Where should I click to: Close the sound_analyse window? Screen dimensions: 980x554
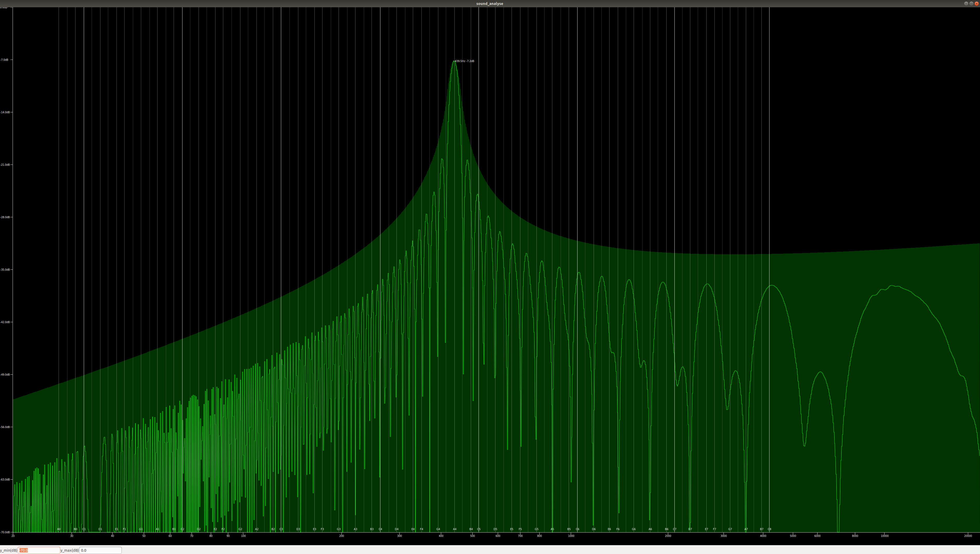pos(976,3)
